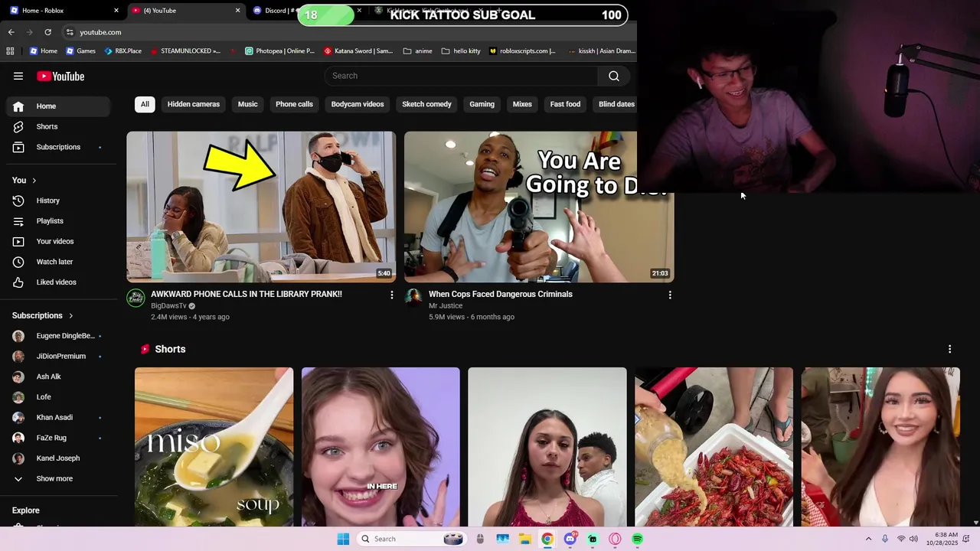Open Discord from the taskbar
The width and height of the screenshot is (980, 551).
570,539
